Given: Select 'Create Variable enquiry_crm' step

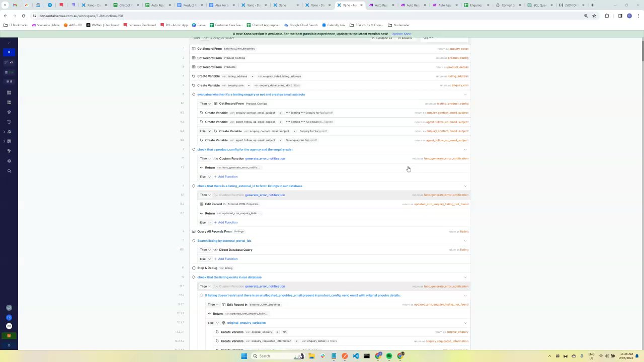Looking at the screenshot, I should pos(330,85).
